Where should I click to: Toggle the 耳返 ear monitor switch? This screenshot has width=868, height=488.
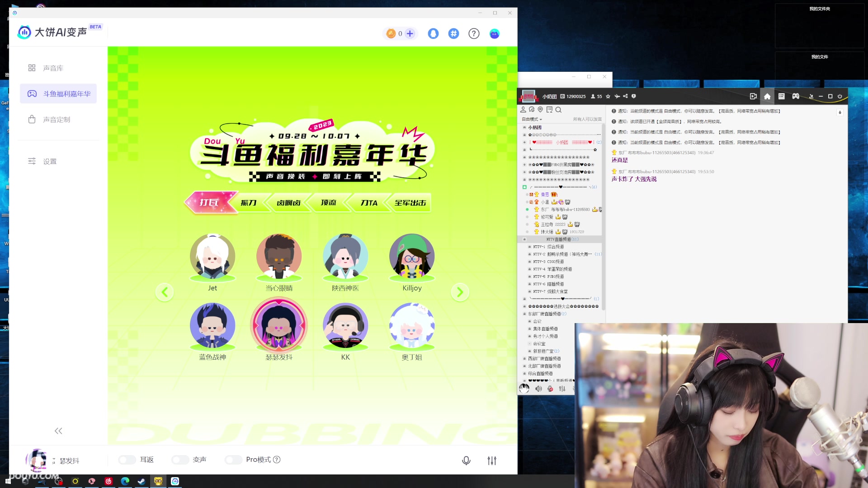[127, 460]
